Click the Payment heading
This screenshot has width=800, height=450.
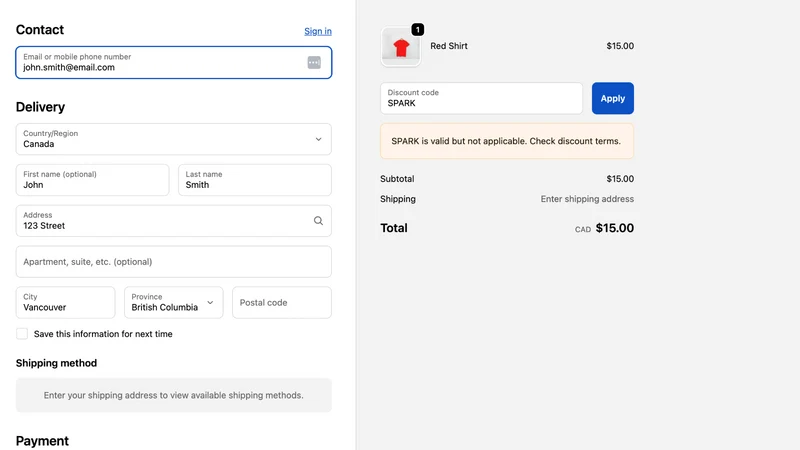42,441
